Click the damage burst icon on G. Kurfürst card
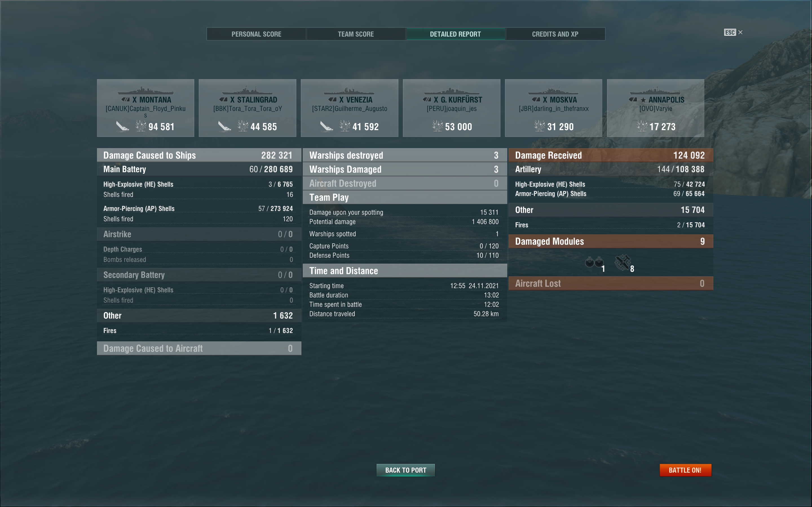This screenshot has width=812, height=507. coord(437,126)
